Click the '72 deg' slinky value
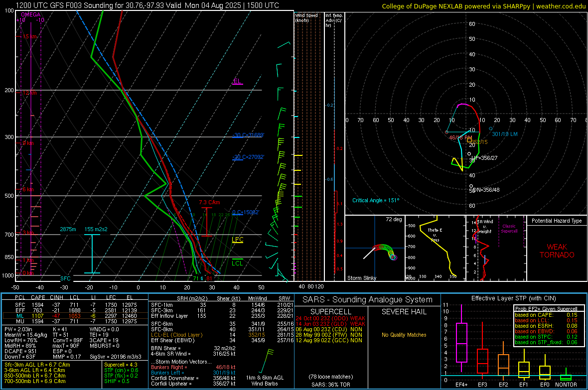Screen dimensions: 588x390 pos(394,219)
